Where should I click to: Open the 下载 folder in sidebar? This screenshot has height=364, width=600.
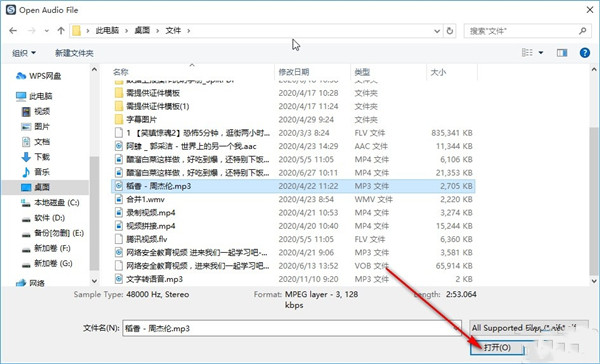coord(36,157)
